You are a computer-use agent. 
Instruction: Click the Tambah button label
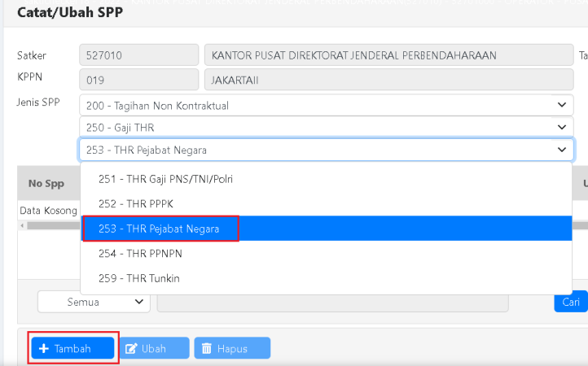(72, 349)
